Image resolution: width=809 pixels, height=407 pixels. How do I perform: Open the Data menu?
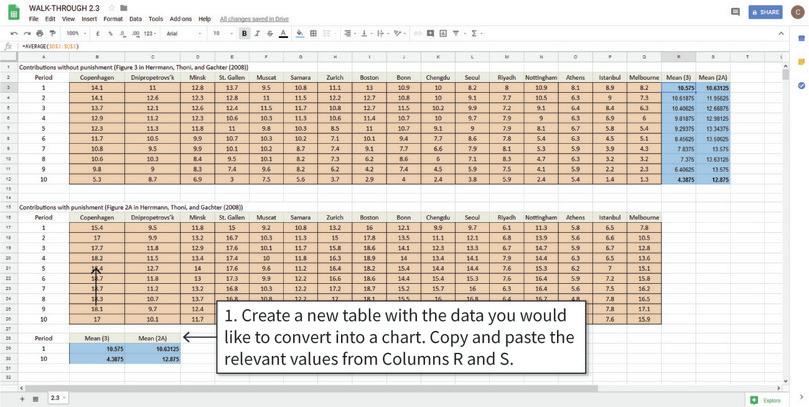(x=135, y=19)
